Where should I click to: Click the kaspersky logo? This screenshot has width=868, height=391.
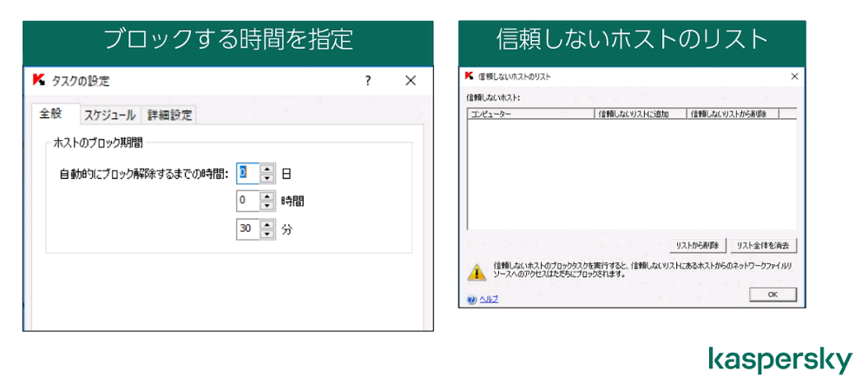click(780, 360)
